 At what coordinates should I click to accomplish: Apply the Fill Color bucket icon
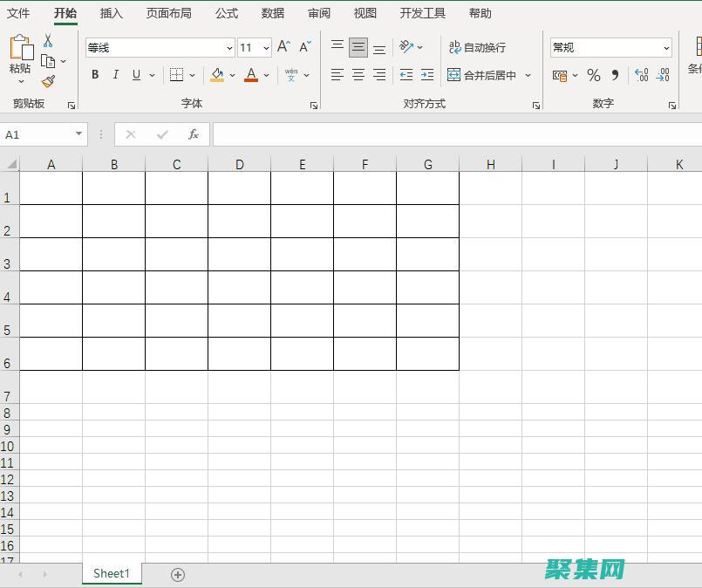(x=218, y=75)
